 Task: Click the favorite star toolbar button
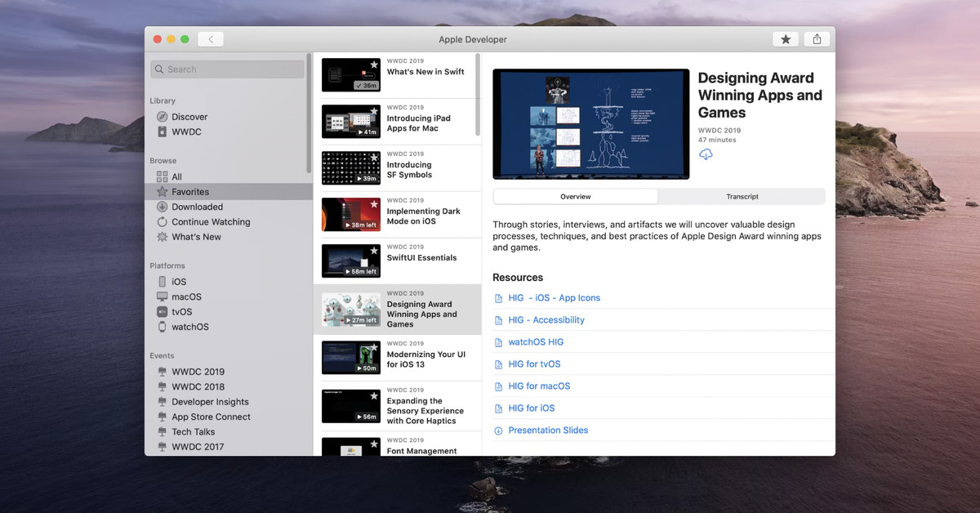pos(785,39)
